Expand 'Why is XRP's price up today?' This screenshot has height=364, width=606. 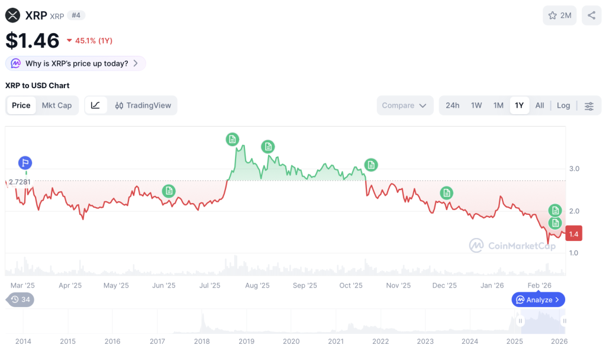(76, 63)
